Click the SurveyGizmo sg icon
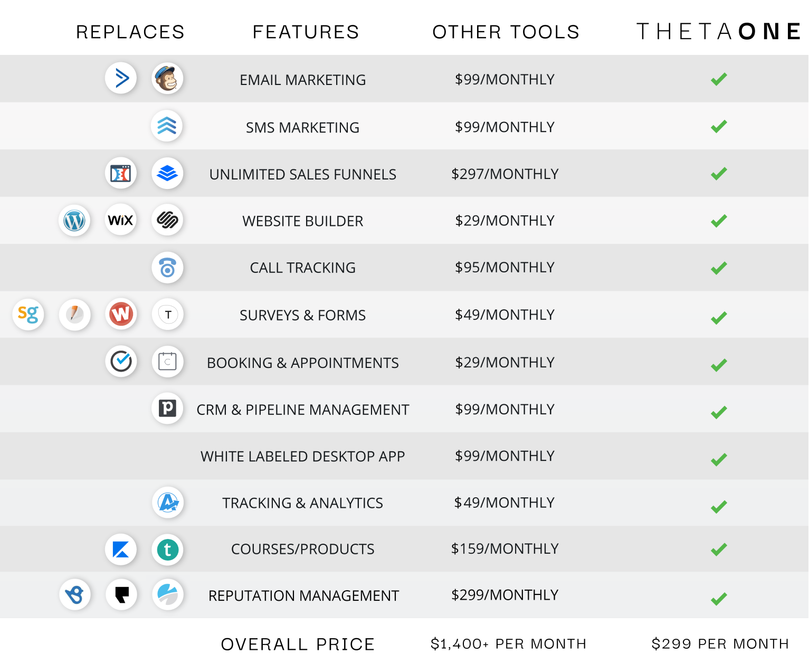 28,315
